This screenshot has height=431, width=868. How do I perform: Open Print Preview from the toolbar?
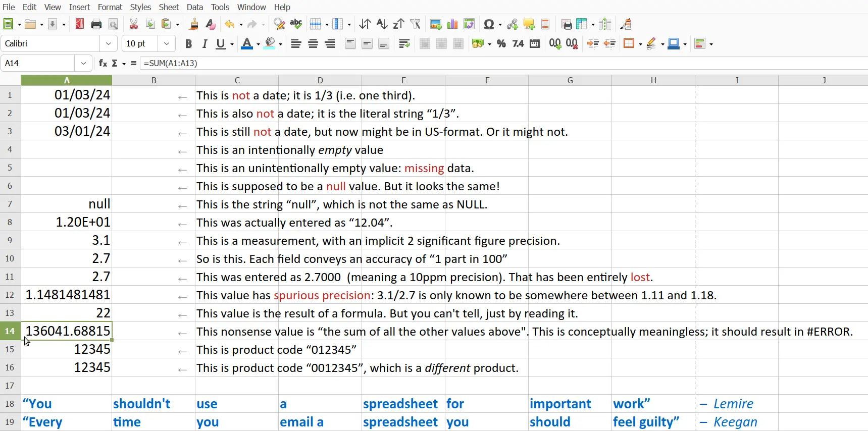[113, 24]
